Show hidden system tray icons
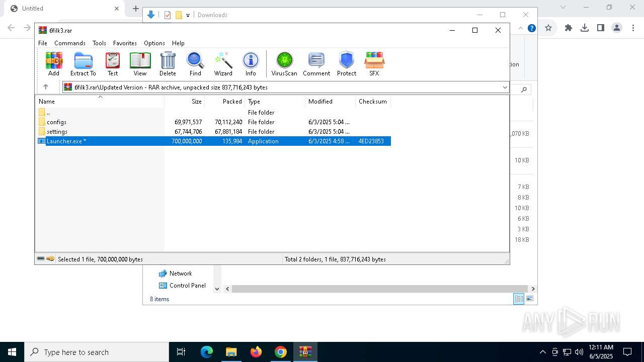This screenshot has width=644, height=362. 542,352
